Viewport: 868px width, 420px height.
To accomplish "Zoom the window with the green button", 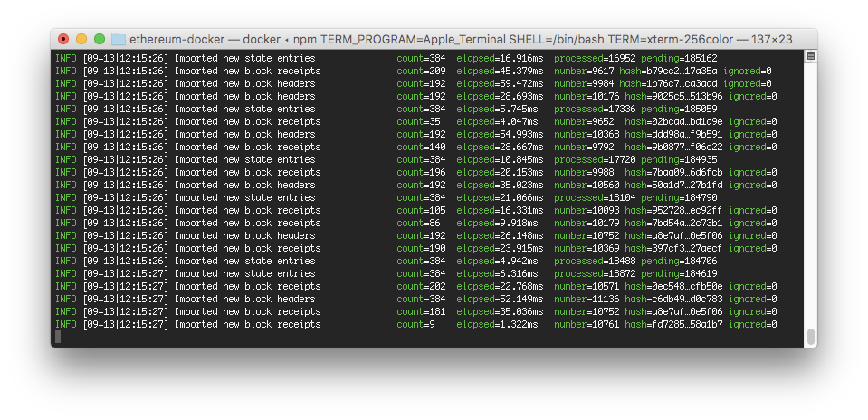I will [x=100, y=39].
